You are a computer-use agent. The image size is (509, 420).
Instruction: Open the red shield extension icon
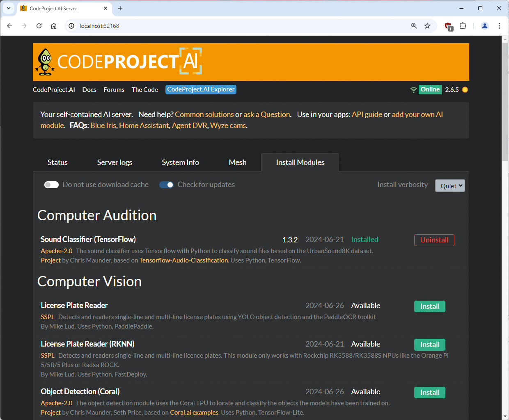(449, 26)
